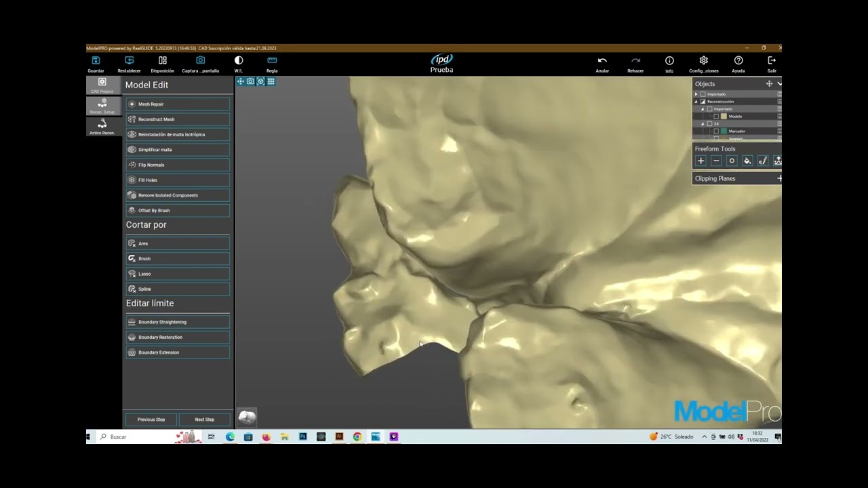Viewport: 868px width, 488px height.
Task: Open Configuraciones gear settings
Action: [704, 61]
